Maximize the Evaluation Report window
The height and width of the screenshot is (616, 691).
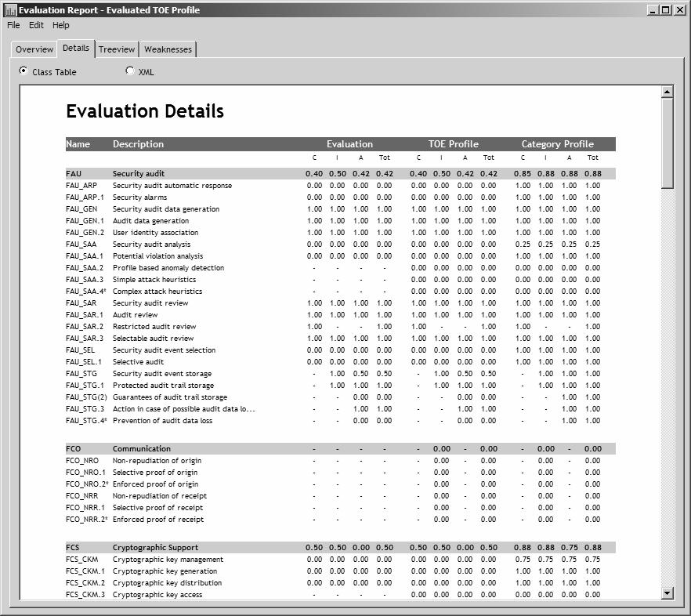pyautogui.click(x=665, y=10)
